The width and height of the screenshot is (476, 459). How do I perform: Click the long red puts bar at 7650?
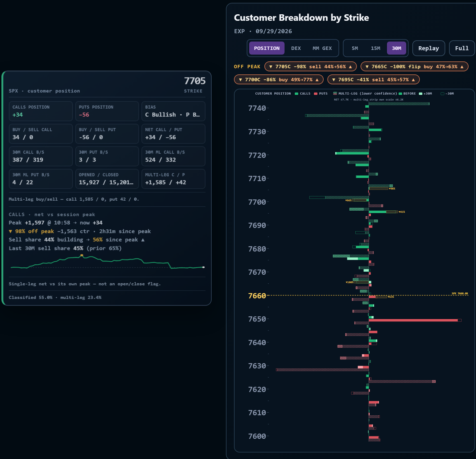point(413,320)
